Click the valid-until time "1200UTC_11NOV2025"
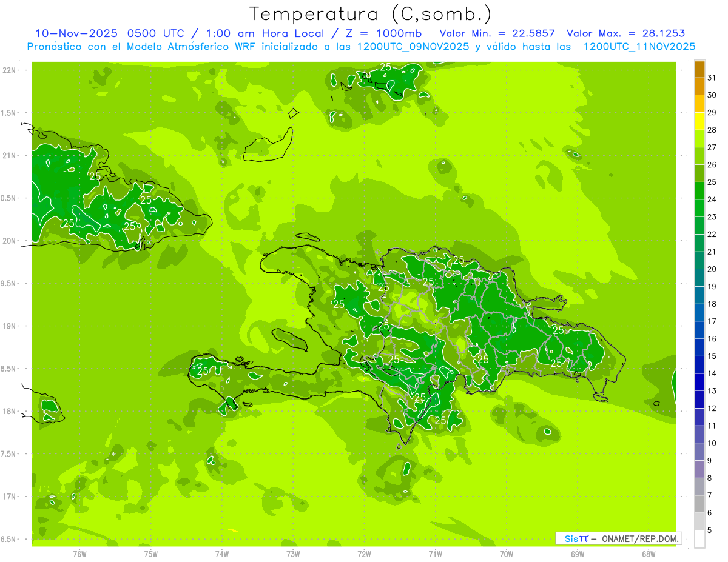The width and height of the screenshot is (728, 562). click(x=639, y=47)
